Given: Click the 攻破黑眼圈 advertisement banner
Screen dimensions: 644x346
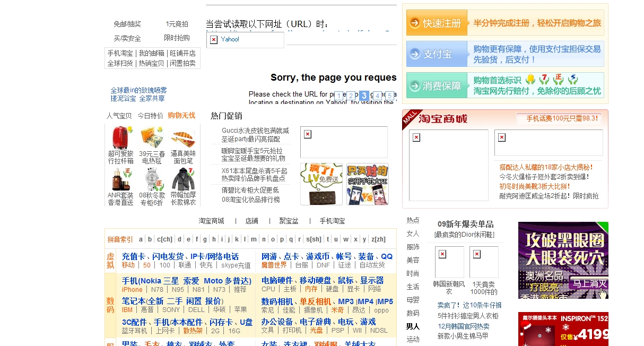Looking at the screenshot, I should point(563,260).
